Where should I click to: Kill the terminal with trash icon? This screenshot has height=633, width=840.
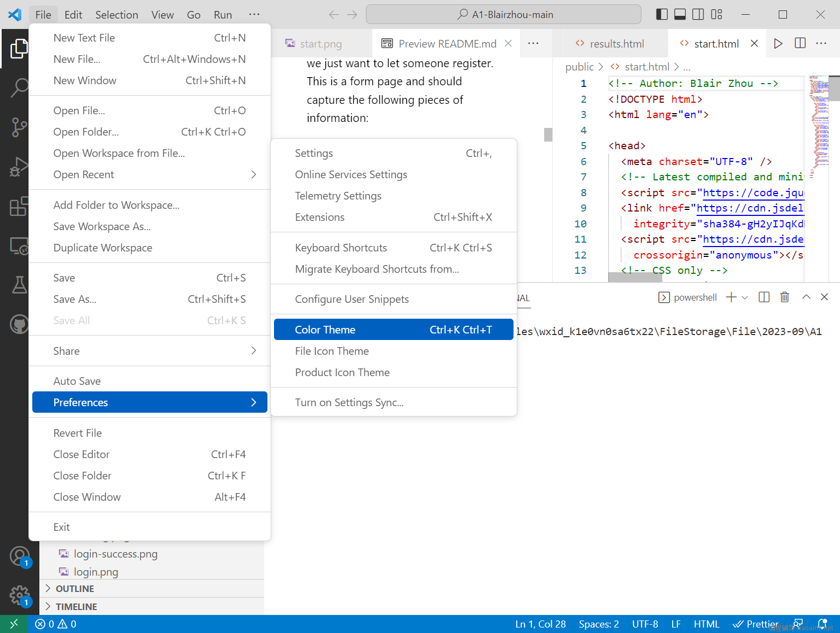coord(785,297)
